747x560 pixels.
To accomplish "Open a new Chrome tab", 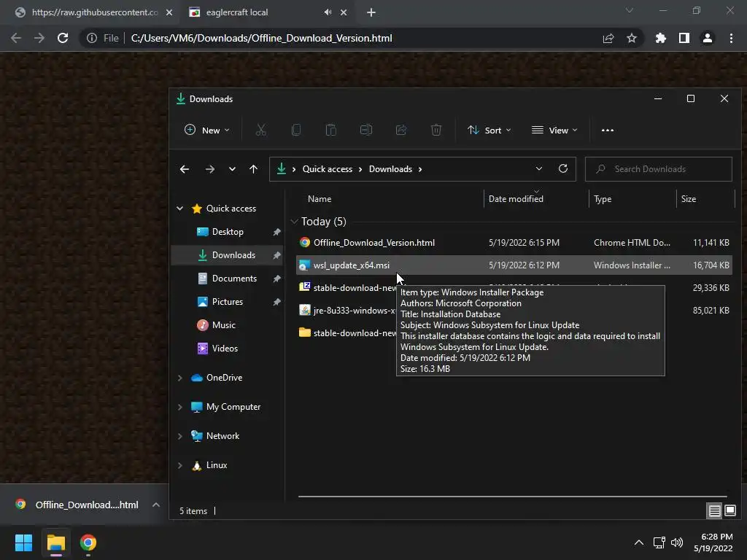I will (x=371, y=12).
